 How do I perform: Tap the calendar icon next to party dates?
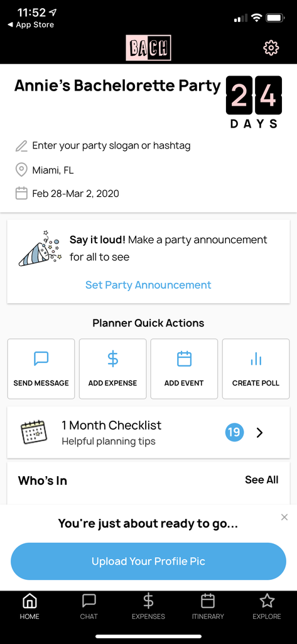(21, 194)
